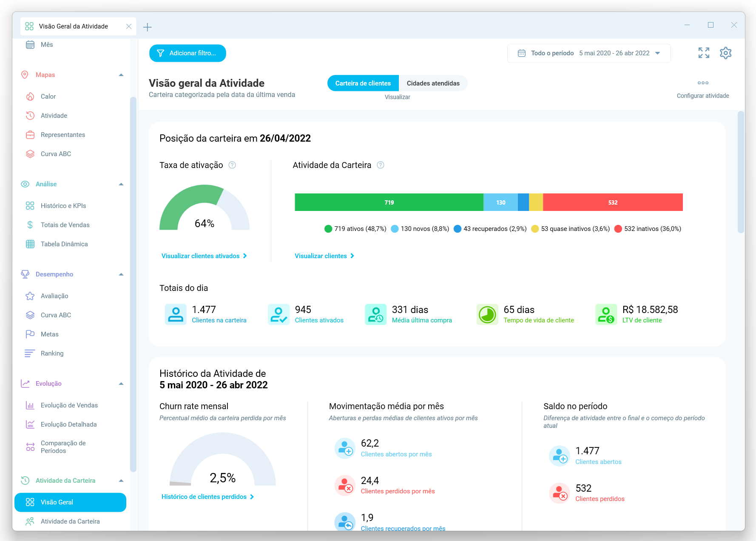Collapse the Mapas section
Viewport: 756px width, 541px height.
click(x=122, y=75)
